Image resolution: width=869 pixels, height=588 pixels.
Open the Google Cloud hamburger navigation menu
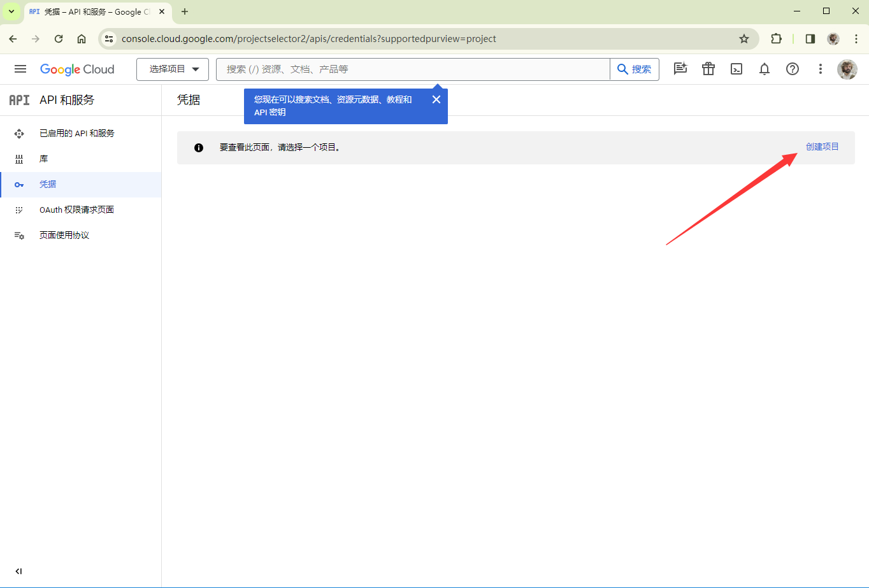tap(20, 69)
